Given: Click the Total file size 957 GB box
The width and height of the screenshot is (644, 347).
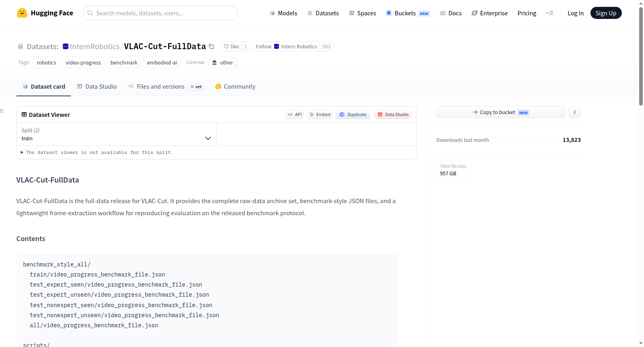Looking at the screenshot, I should pyautogui.click(x=453, y=170).
